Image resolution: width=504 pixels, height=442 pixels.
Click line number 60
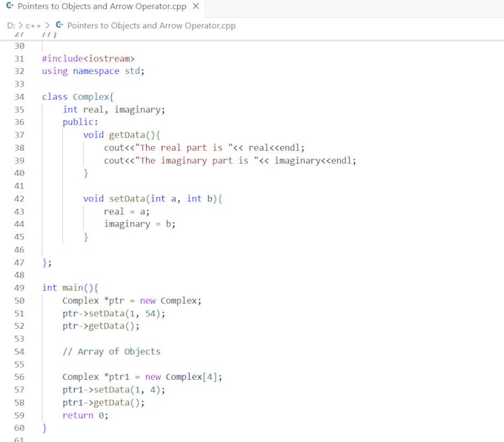pyautogui.click(x=19, y=428)
